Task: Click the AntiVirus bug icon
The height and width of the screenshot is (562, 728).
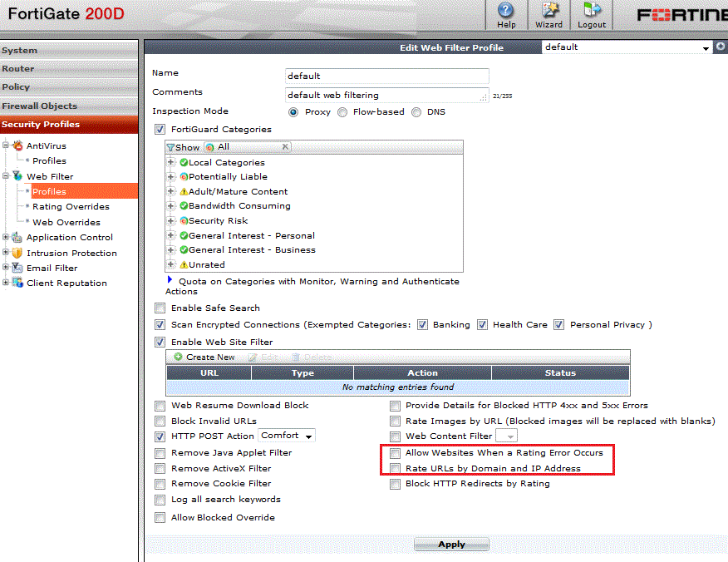Action: (x=17, y=145)
